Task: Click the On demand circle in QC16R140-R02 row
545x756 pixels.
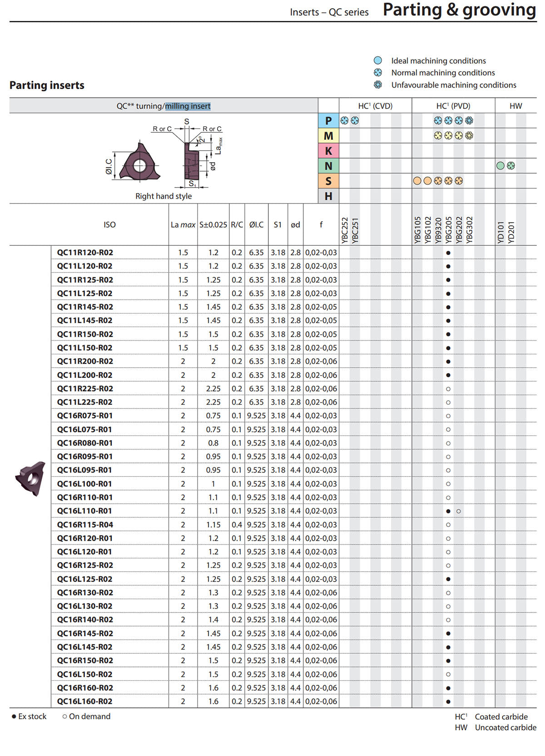Action: tap(448, 620)
